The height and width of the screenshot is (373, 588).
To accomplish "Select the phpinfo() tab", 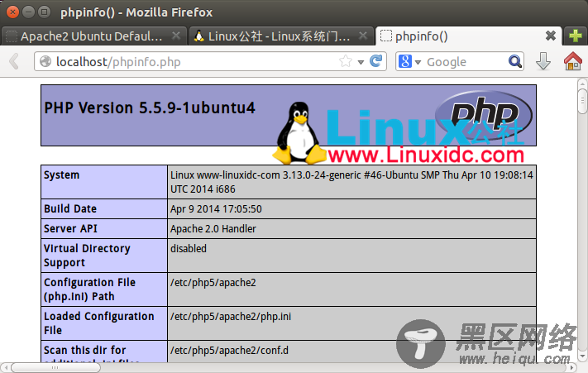I will (469, 36).
